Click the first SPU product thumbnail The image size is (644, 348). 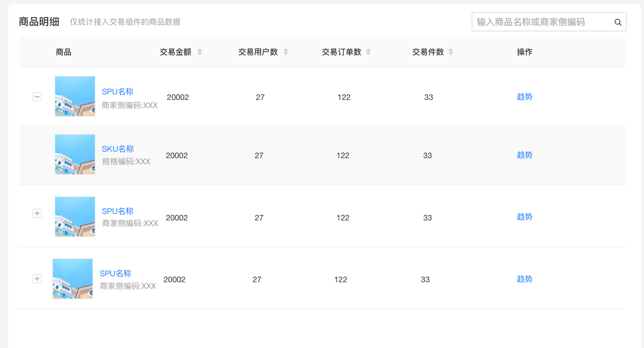coord(74,96)
